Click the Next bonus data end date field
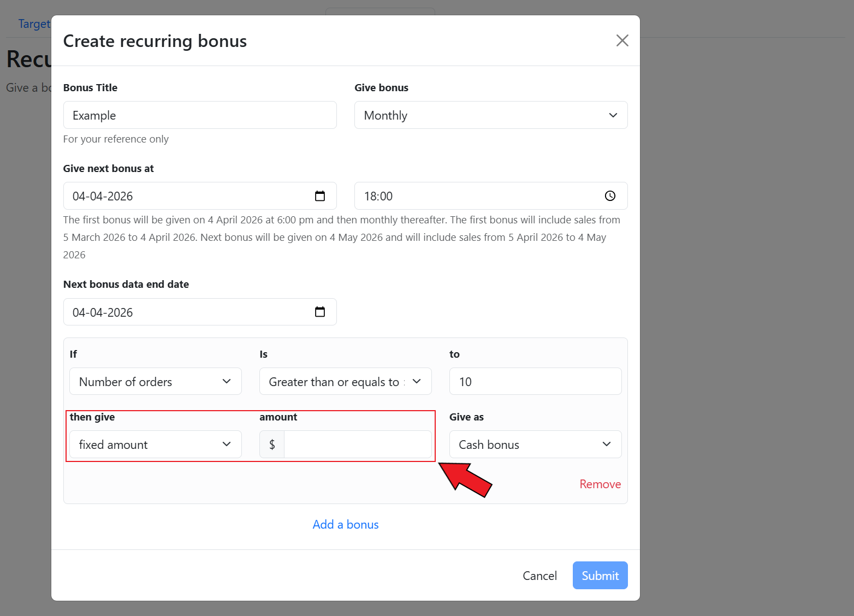The image size is (854, 616). [x=186, y=312]
